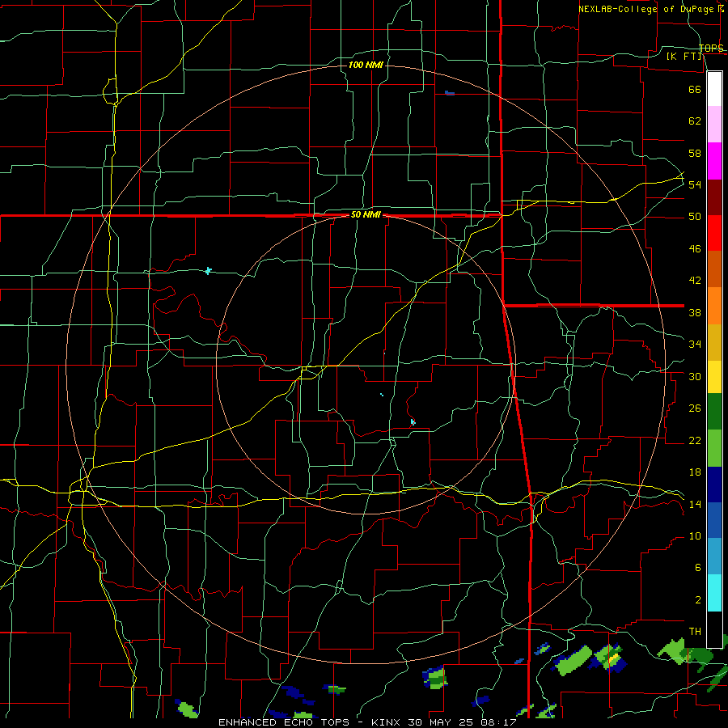Screen dimensions: 728x728
Task: Select the dark orange legend swatch
Action: click(714, 269)
